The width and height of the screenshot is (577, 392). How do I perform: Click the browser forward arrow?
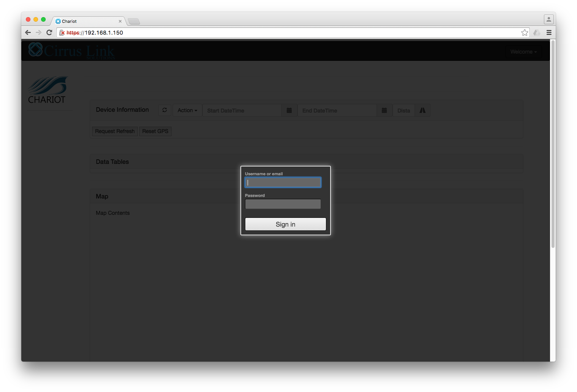click(38, 33)
